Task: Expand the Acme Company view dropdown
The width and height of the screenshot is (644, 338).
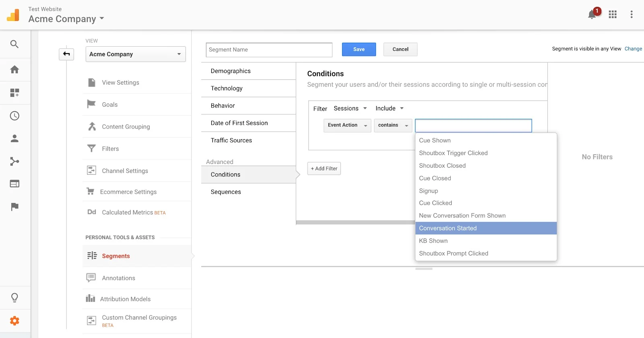Action: (135, 54)
